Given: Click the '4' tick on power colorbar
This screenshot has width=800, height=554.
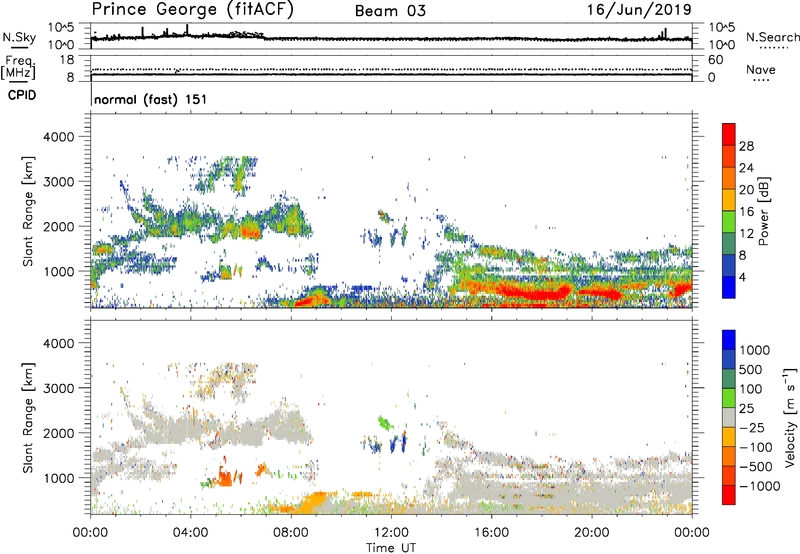Looking at the screenshot, I should (742, 277).
